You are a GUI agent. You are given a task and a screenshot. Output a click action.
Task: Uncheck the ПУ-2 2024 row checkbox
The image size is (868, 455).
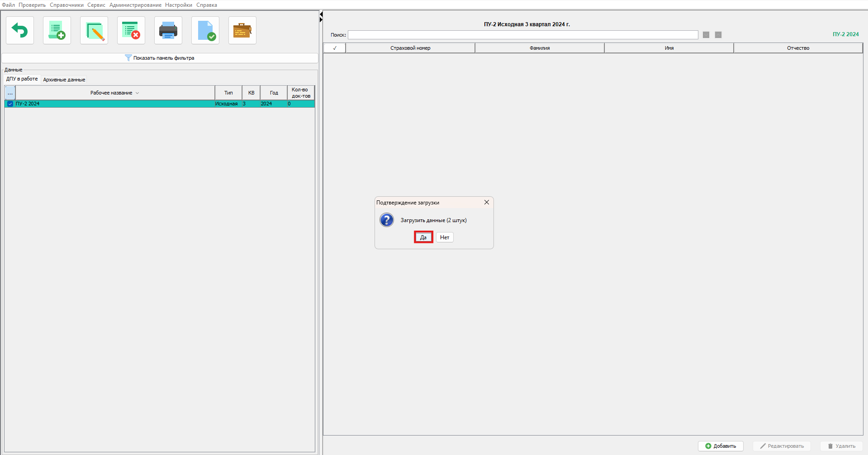(10, 104)
